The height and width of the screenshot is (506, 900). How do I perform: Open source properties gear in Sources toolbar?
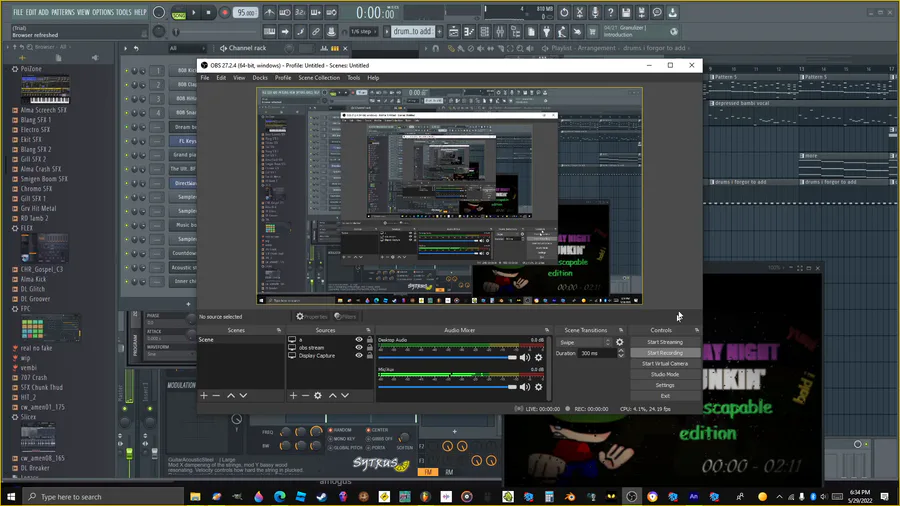click(x=318, y=395)
